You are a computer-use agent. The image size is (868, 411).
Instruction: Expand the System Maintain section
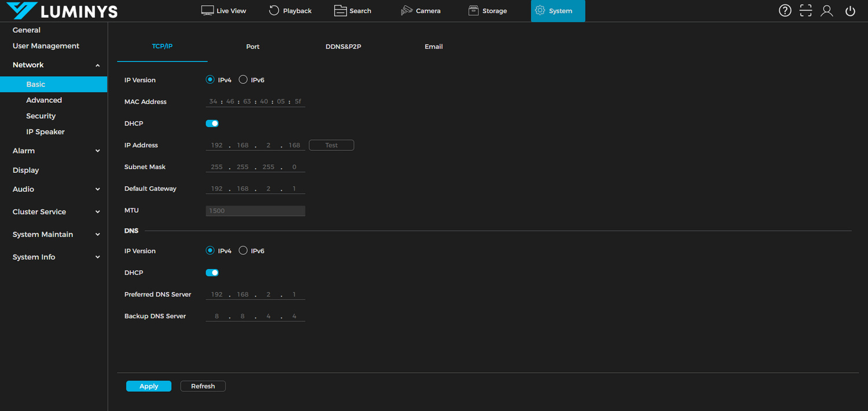click(54, 234)
